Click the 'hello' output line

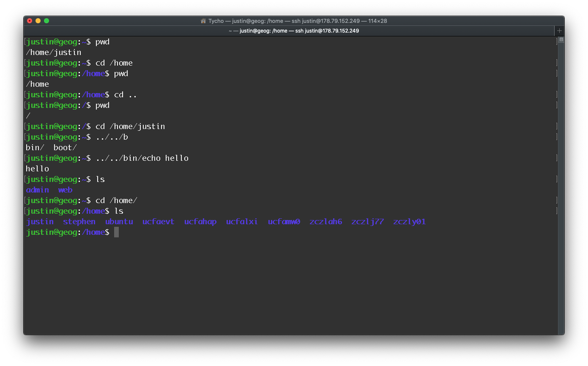coord(37,169)
